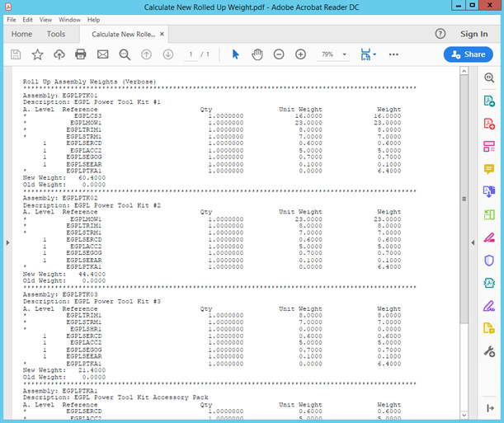Click the text 'Assembly: EGPLPTK01'
504x423 pixels.
click(x=60, y=96)
